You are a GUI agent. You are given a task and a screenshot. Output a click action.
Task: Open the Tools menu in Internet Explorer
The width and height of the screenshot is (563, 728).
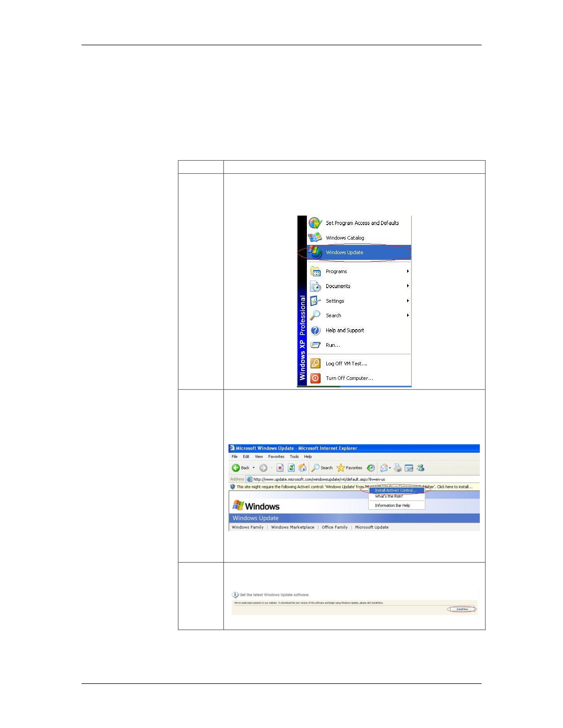pos(295,457)
